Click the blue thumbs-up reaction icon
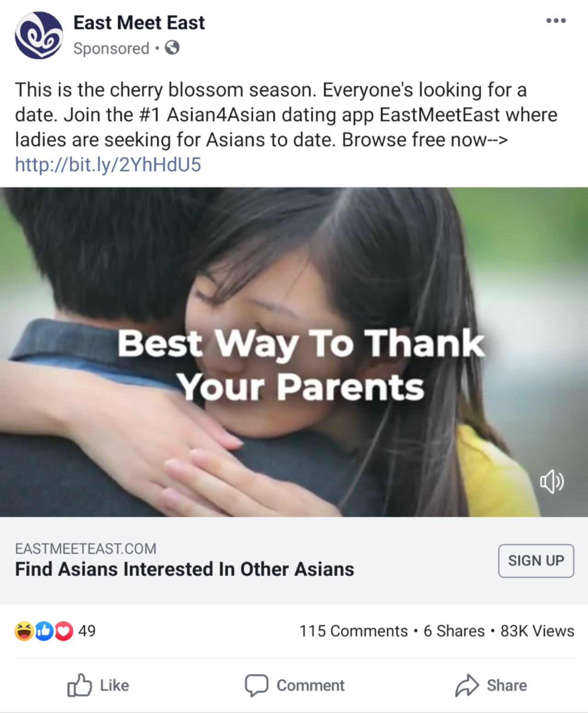Image resolution: width=588 pixels, height=713 pixels. click(x=44, y=631)
